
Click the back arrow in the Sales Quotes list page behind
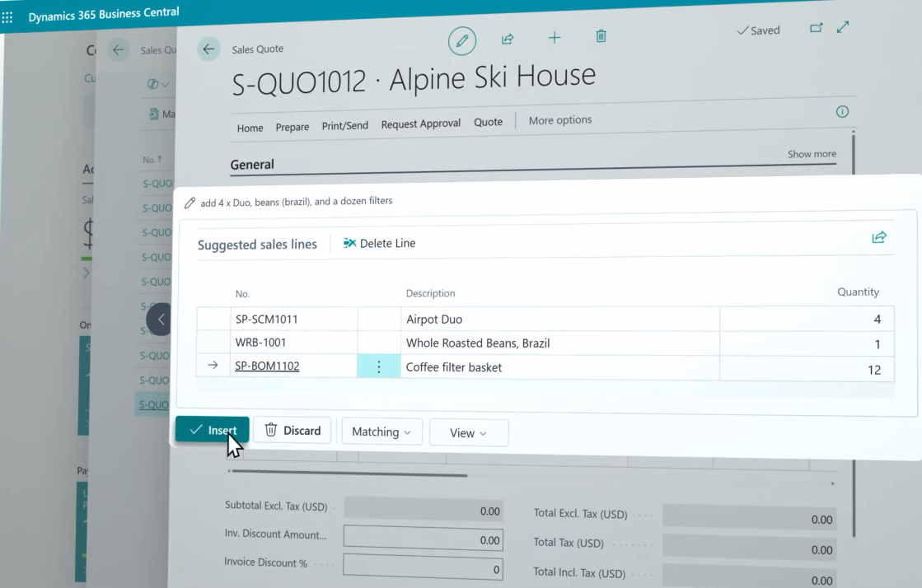pyautogui.click(x=118, y=50)
